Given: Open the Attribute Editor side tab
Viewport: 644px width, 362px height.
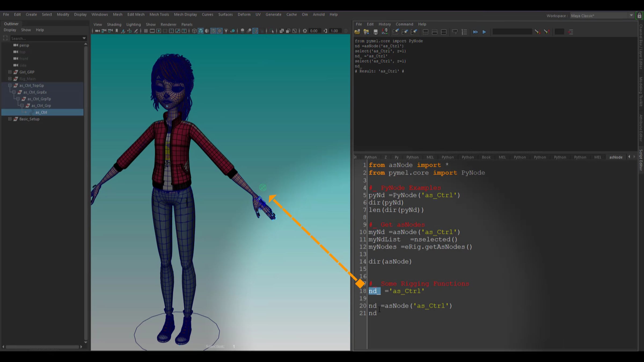Looking at the screenshot, I should (x=641, y=128).
